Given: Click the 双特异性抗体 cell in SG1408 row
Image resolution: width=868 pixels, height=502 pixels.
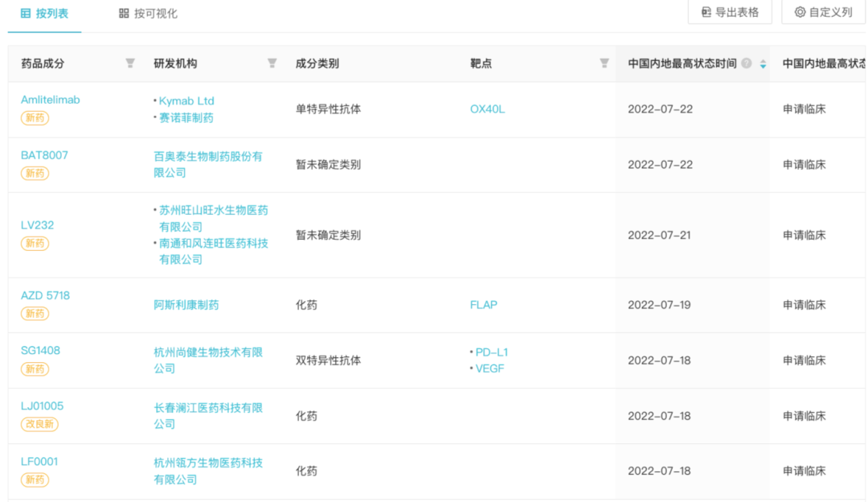Looking at the screenshot, I should click(328, 360).
